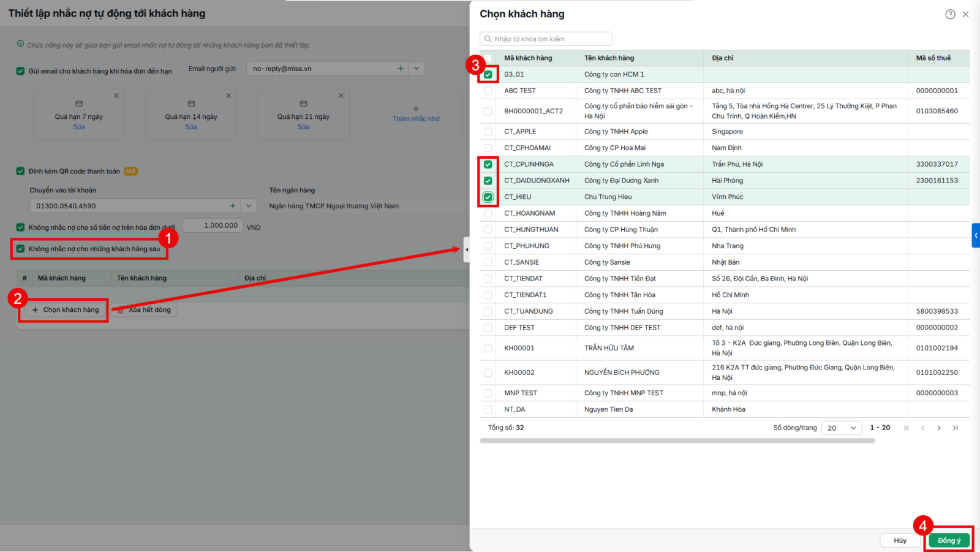Viewport: 980px width, 552px height.
Task: Click envelope icon on Quá hạn 21 ngày card
Action: (304, 104)
